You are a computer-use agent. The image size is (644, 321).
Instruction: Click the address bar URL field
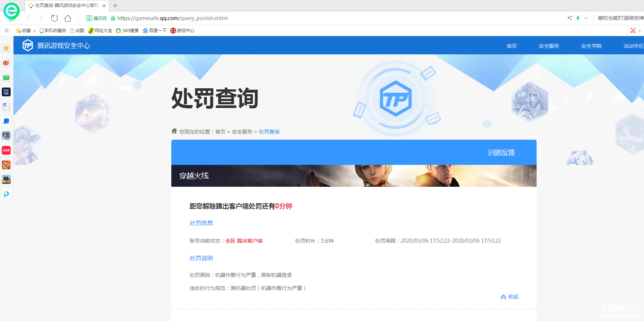tap(172, 18)
